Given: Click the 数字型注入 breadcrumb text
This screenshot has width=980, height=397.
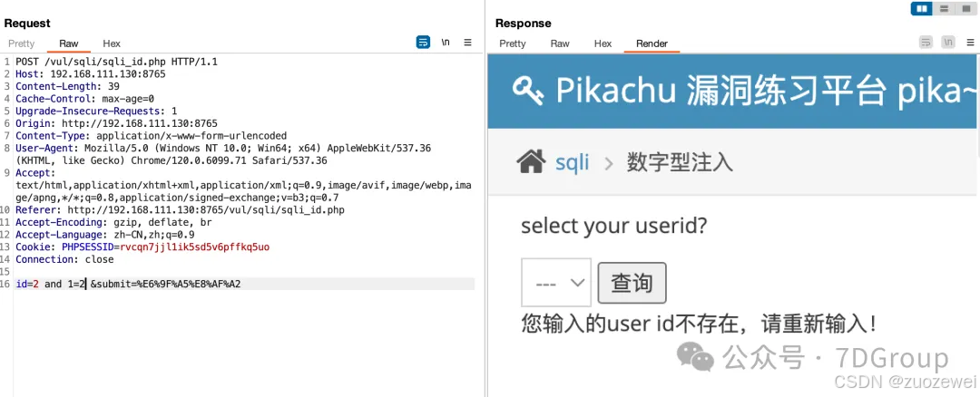Looking at the screenshot, I should coord(680,163).
